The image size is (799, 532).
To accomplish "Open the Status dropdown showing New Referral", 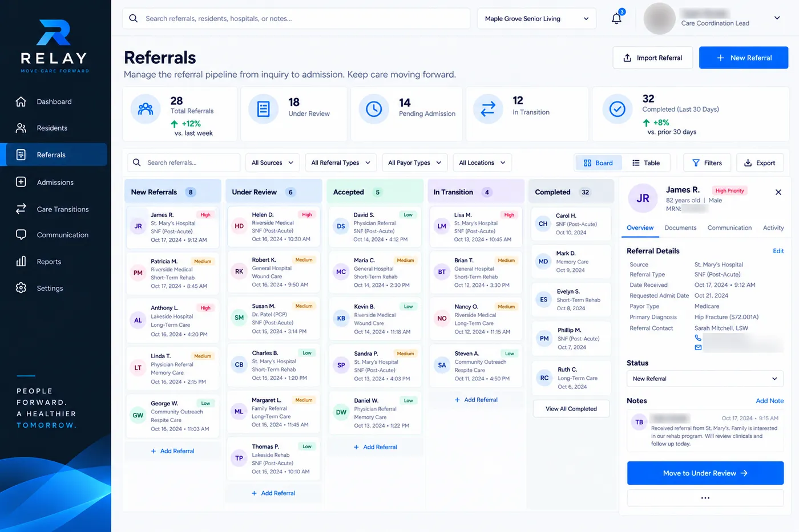I will coord(705,379).
